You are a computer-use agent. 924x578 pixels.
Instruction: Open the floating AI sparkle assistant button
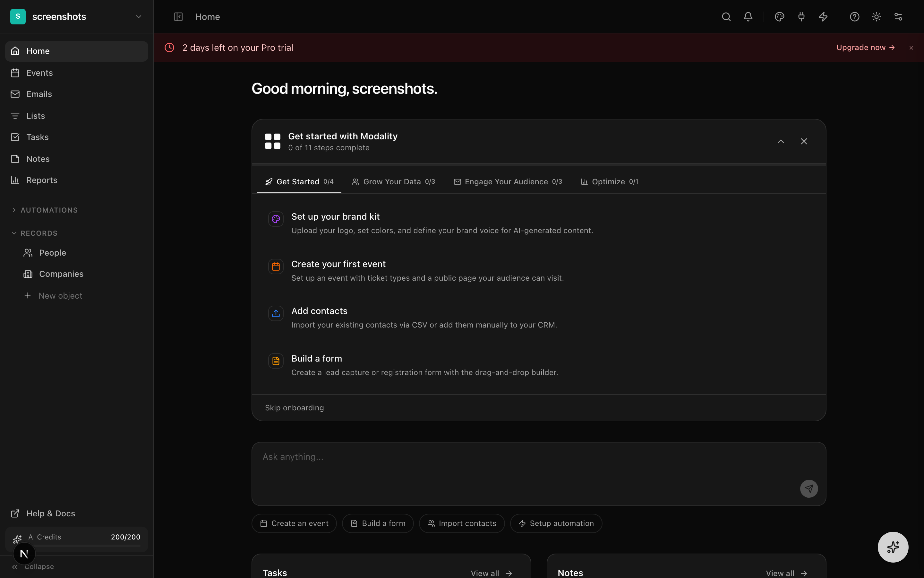[893, 547]
